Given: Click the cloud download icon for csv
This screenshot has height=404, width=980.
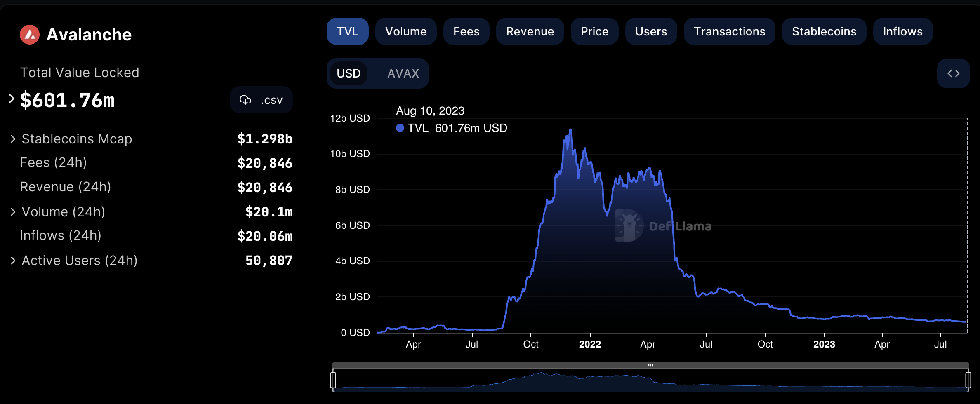Looking at the screenshot, I should (245, 100).
